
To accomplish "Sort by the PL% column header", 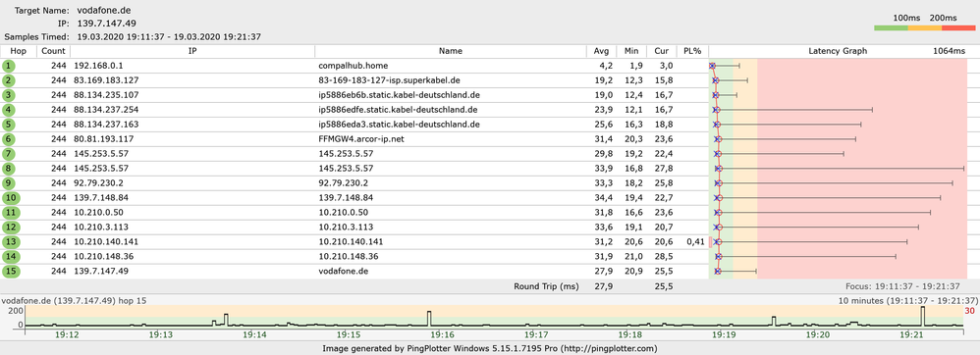I will pyautogui.click(x=692, y=51).
